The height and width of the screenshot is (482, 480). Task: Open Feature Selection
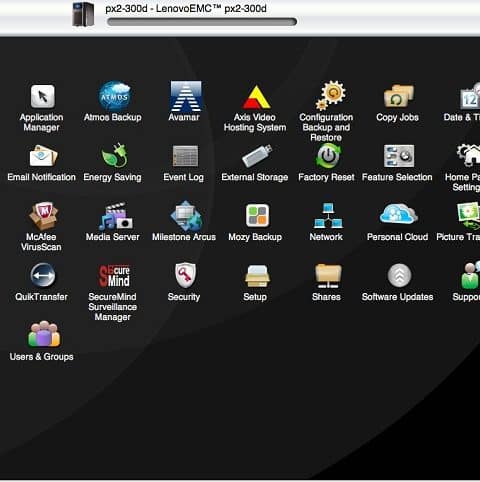pos(399,156)
